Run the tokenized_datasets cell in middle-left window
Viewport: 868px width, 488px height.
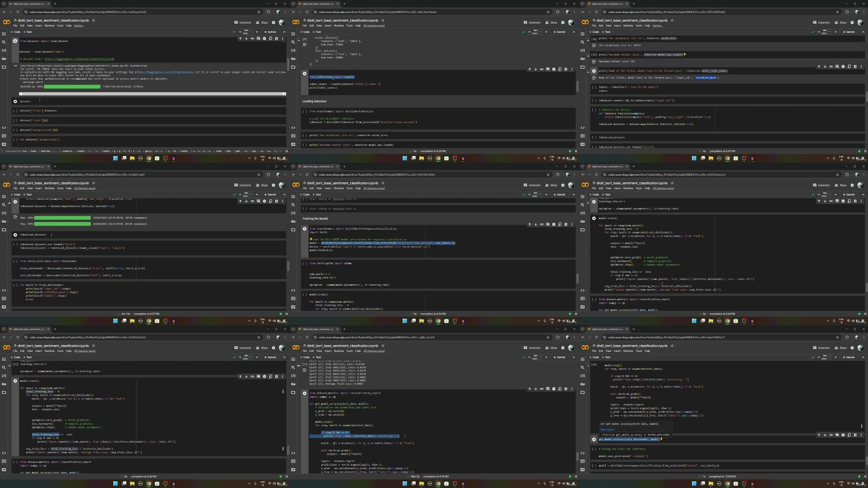click(15, 235)
